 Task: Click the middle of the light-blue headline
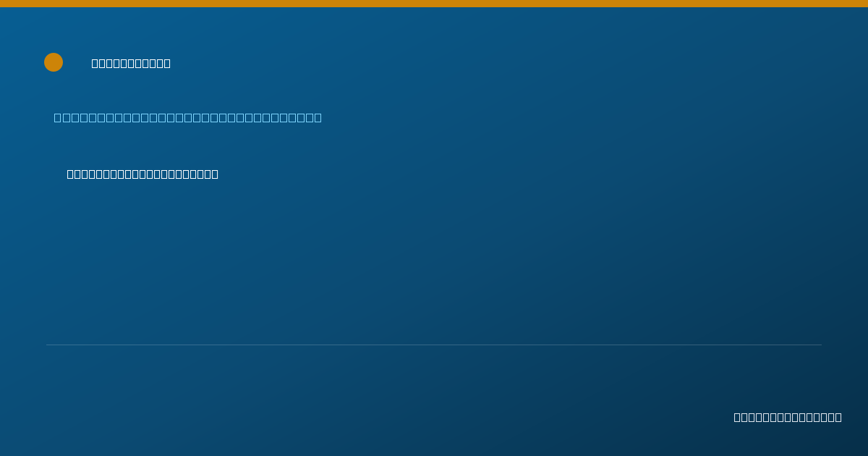[188, 117]
